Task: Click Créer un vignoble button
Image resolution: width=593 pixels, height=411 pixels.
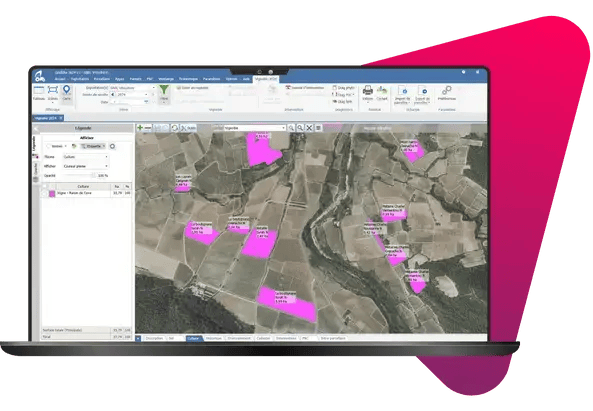Action: click(192, 88)
